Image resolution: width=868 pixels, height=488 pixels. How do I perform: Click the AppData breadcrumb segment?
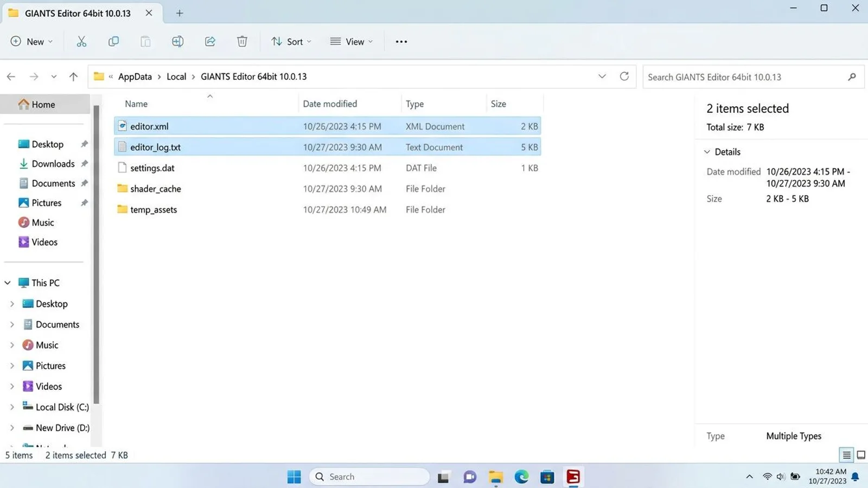click(135, 76)
